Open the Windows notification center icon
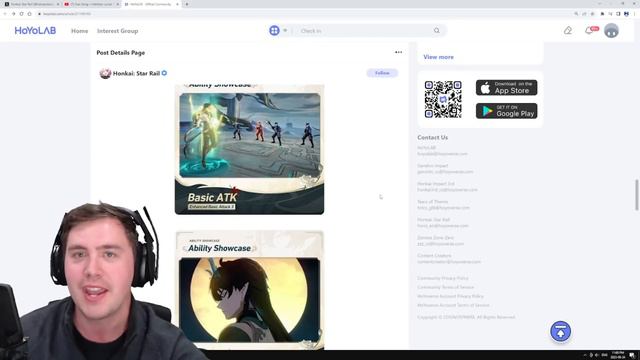 coord(632,355)
